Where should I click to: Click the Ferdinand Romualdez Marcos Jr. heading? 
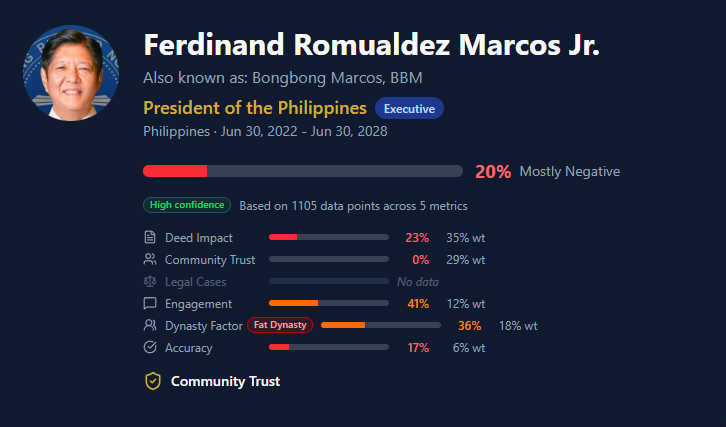pos(371,45)
